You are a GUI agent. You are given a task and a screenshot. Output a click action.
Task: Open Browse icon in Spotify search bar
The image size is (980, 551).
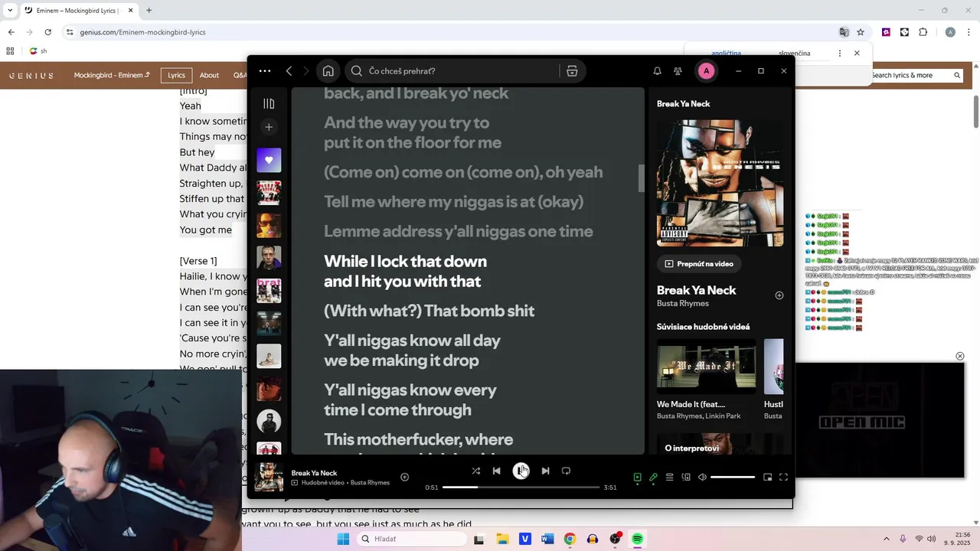(x=572, y=71)
